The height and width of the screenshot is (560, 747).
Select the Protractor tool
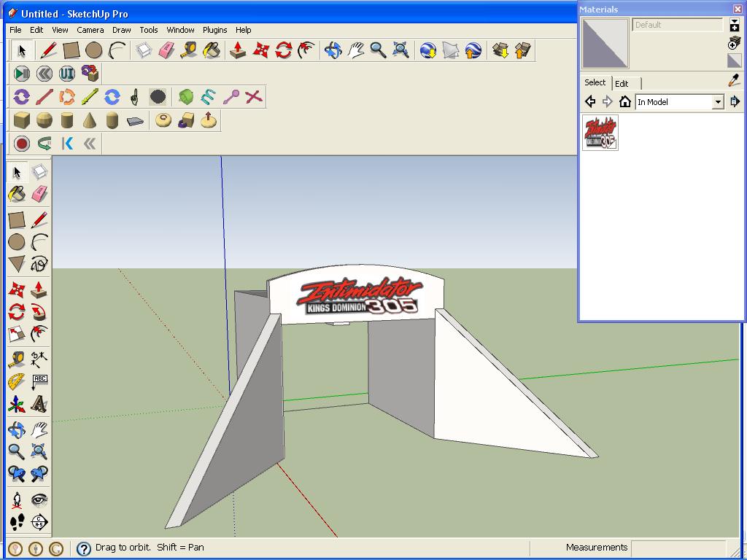(x=17, y=381)
